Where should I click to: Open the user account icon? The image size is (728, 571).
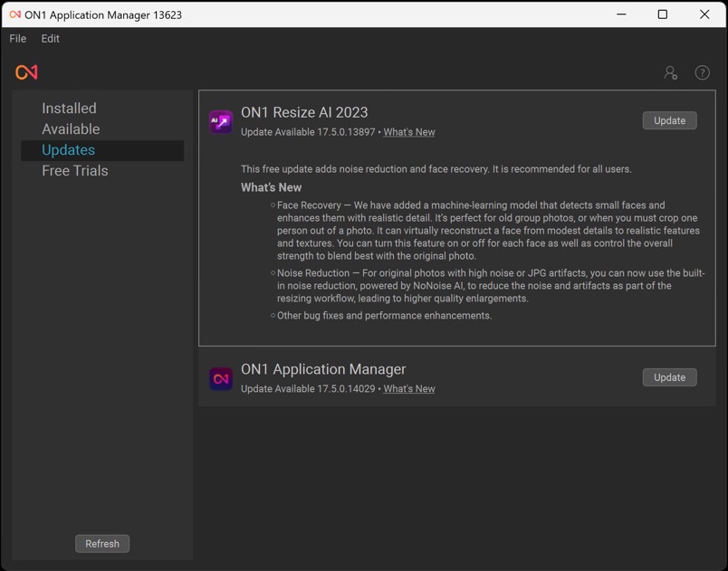670,72
